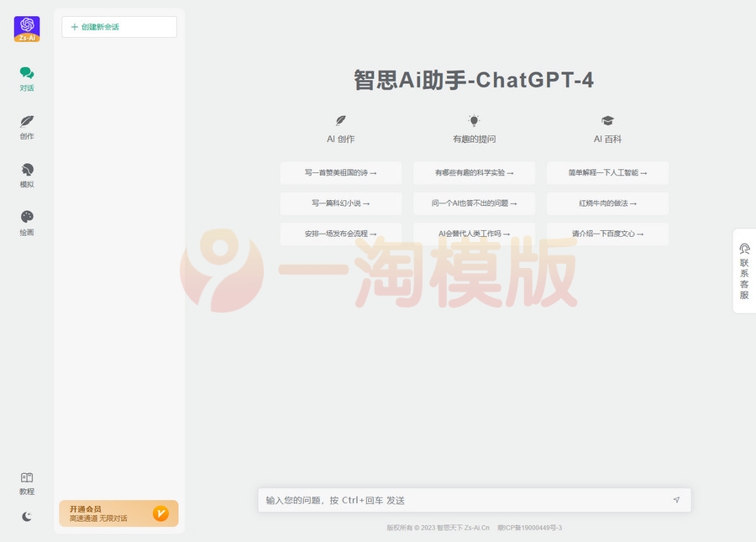
Task: Open the 模拟 simulation section
Action: point(27,176)
